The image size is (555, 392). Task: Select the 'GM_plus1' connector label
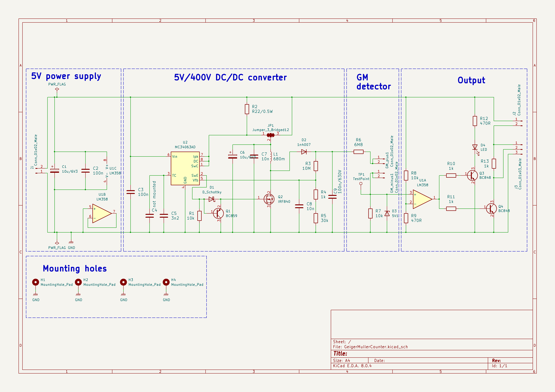tap(387, 160)
